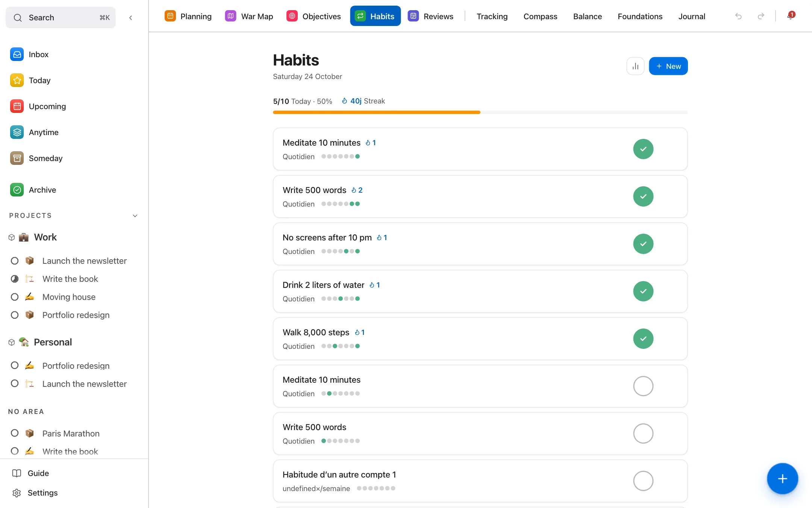
Task: Open the Someday box icon
Action: (x=17, y=158)
